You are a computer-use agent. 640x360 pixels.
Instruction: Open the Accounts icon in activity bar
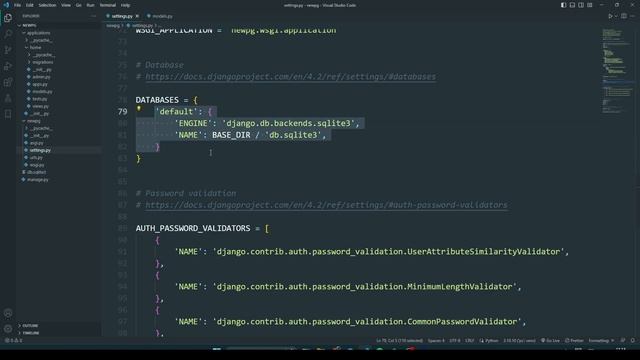8,313
